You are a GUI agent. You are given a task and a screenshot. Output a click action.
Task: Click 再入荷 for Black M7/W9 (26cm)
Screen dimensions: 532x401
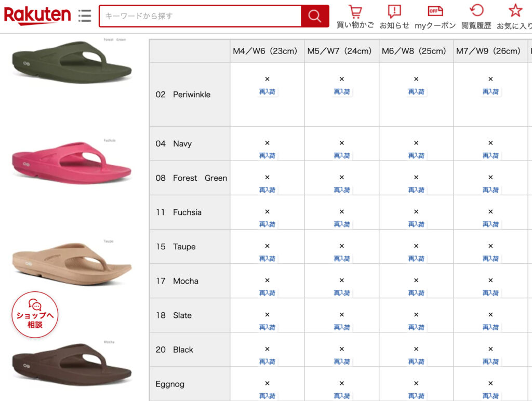pos(490,362)
